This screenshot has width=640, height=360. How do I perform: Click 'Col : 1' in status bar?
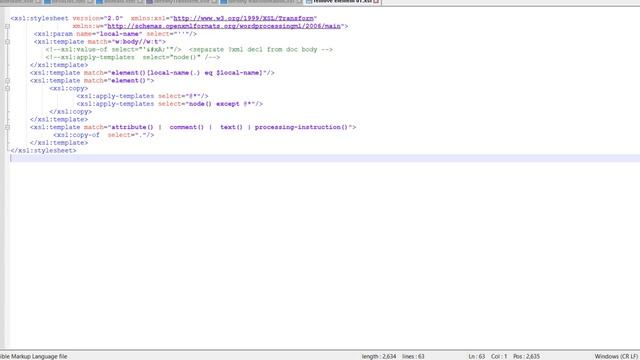click(x=499, y=356)
